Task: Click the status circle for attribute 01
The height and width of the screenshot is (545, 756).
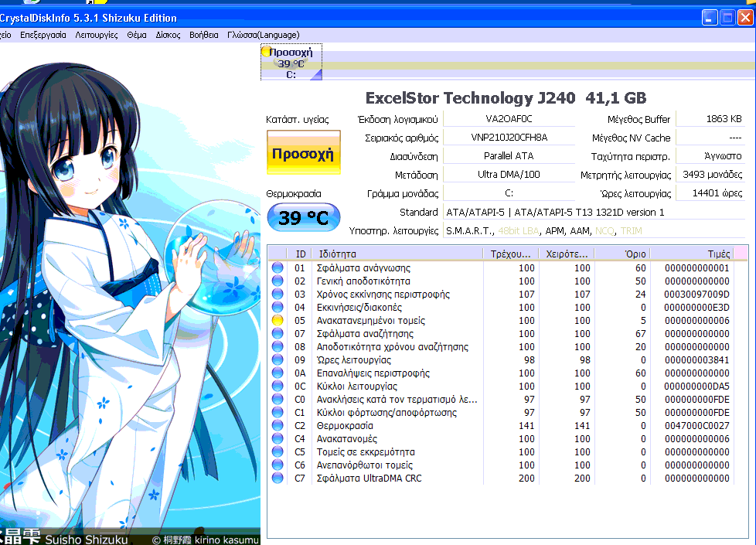Action: [278, 267]
